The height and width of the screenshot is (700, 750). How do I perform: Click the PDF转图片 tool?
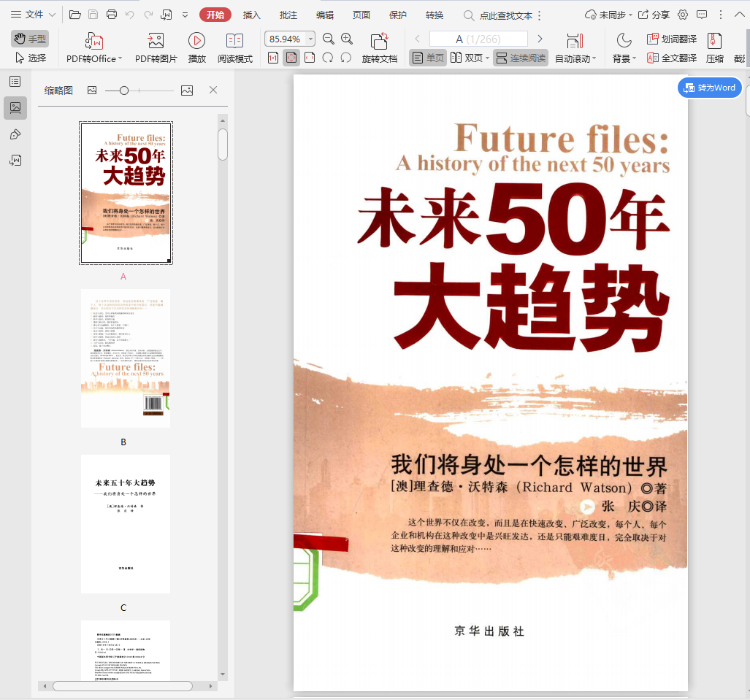156,48
